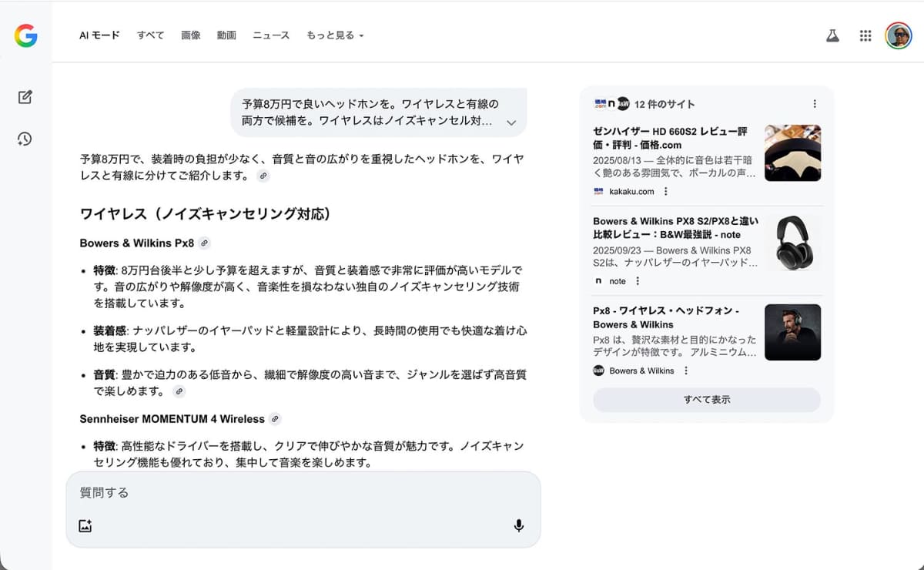Switch to the 画像 tab
The height and width of the screenshot is (570, 924).
click(191, 35)
